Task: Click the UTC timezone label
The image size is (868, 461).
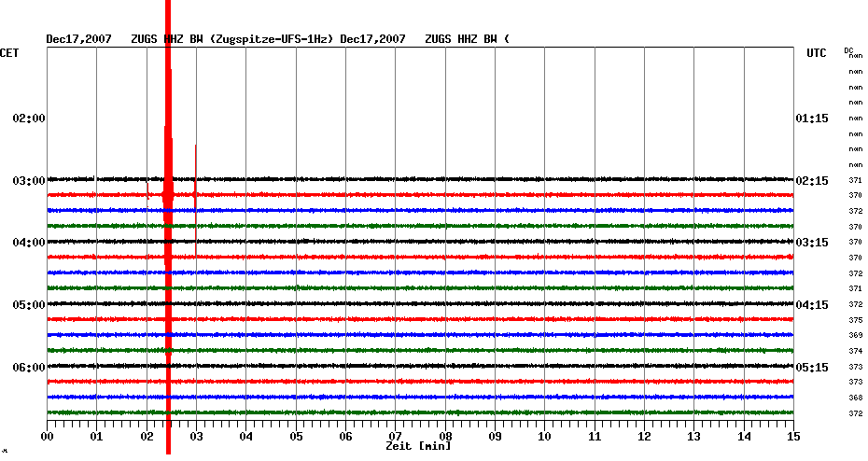Action: (x=816, y=53)
